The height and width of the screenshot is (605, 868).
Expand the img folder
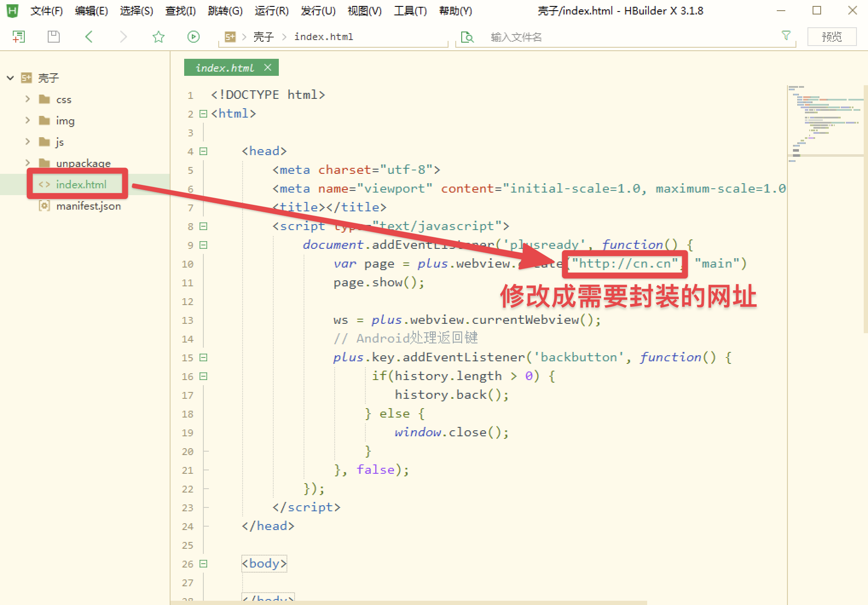coord(28,121)
